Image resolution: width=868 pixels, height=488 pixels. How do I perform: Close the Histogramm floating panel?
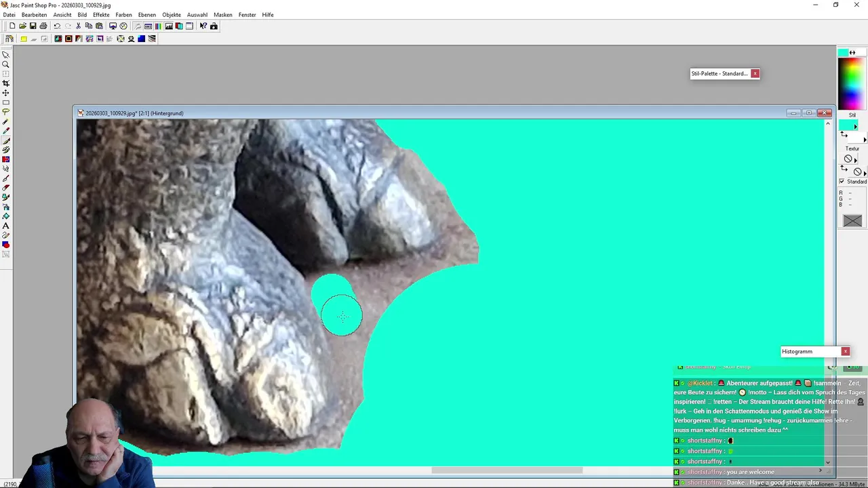point(845,351)
